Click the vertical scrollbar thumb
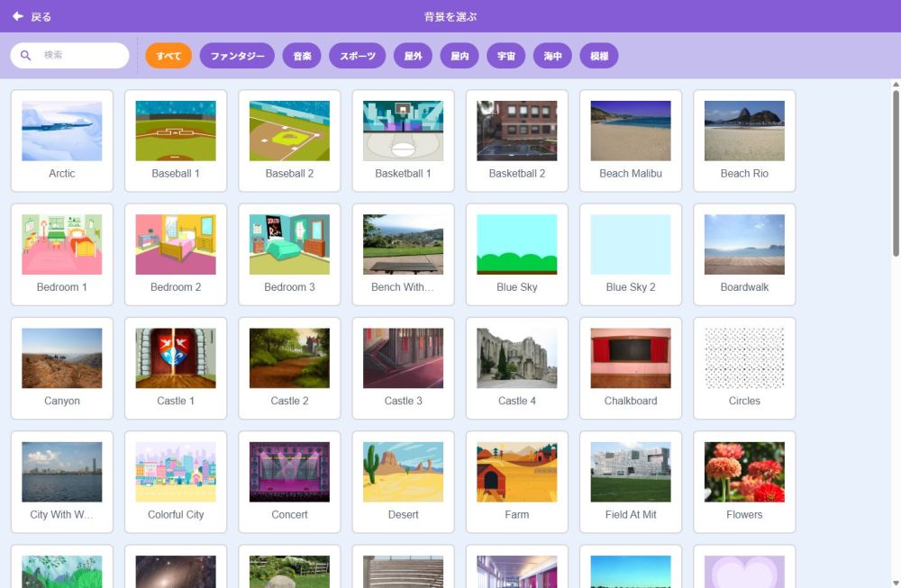Viewport: 901px width, 588px height. [896, 174]
